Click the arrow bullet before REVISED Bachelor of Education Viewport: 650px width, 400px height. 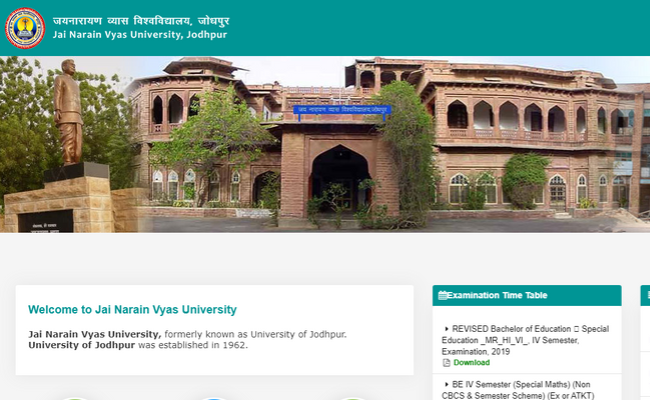coord(446,329)
